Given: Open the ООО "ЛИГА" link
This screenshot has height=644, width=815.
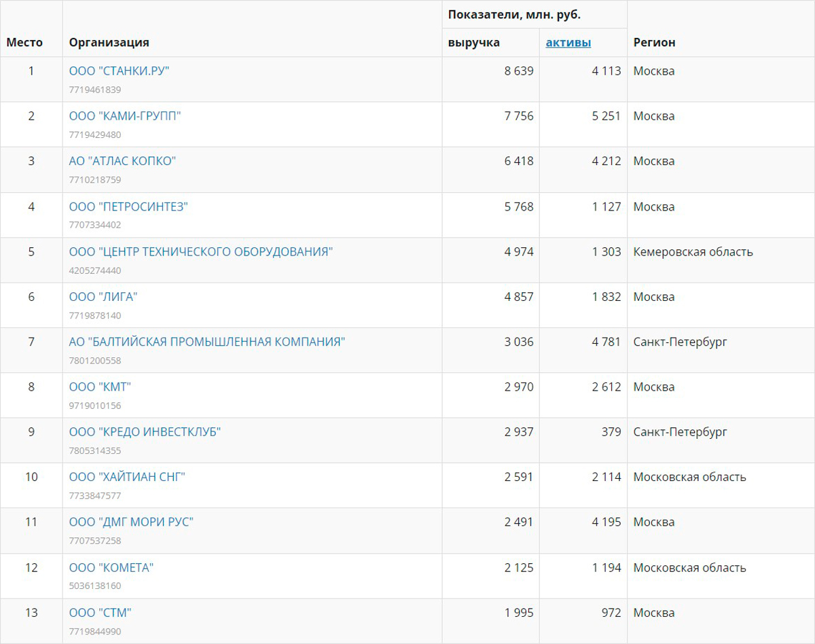Looking at the screenshot, I should click(x=103, y=297).
